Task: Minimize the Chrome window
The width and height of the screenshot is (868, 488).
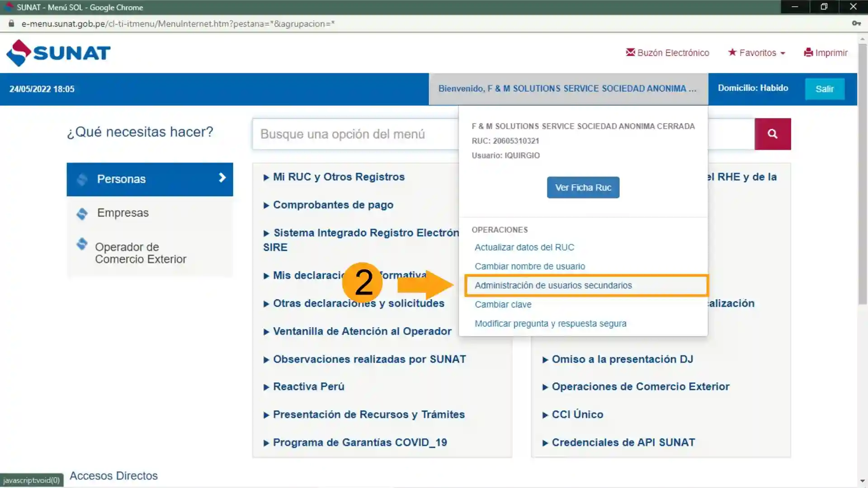Action: (795, 7)
